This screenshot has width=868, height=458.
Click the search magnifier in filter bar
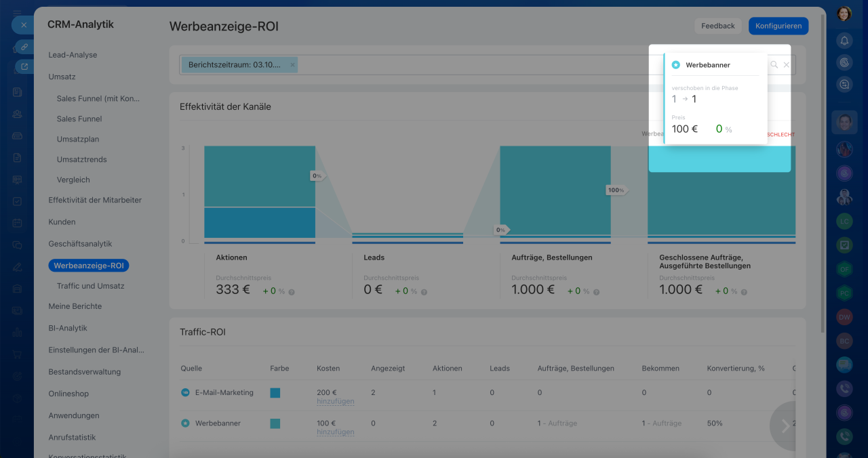[x=774, y=65]
